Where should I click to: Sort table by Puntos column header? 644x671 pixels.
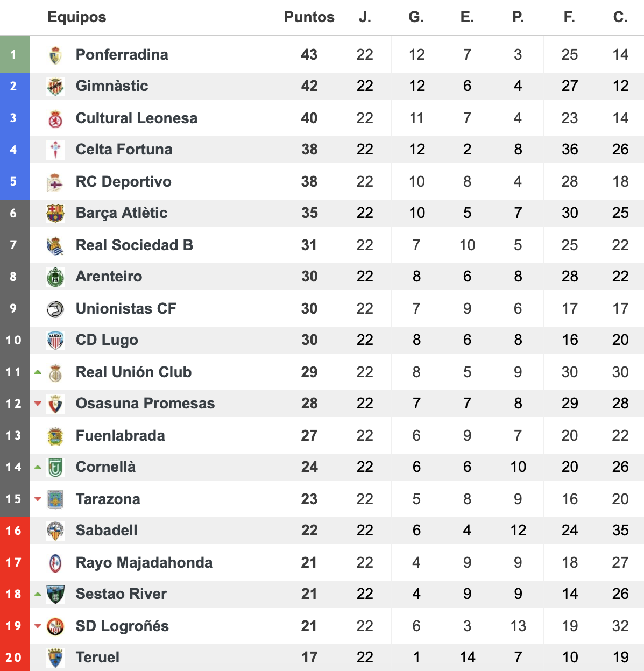point(309,17)
